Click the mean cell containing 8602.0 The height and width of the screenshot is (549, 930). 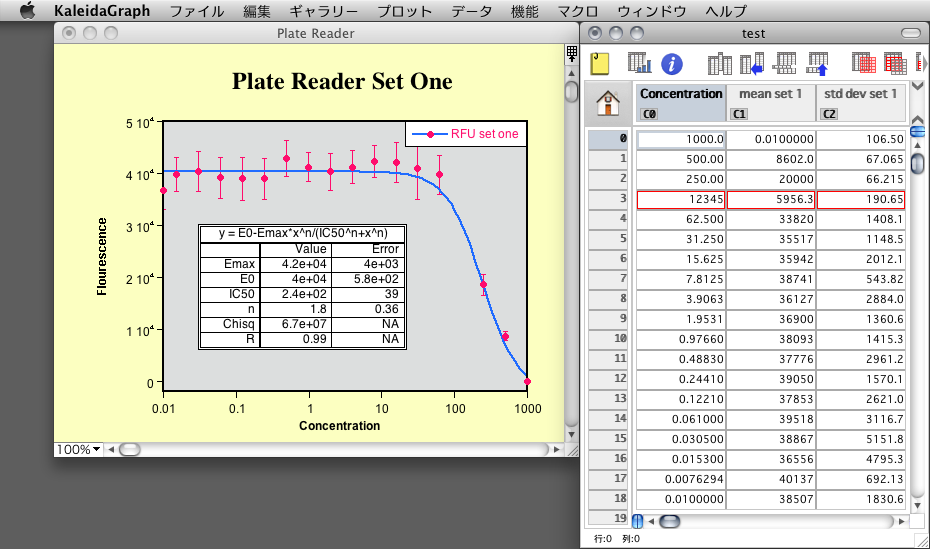pyautogui.click(x=771, y=159)
